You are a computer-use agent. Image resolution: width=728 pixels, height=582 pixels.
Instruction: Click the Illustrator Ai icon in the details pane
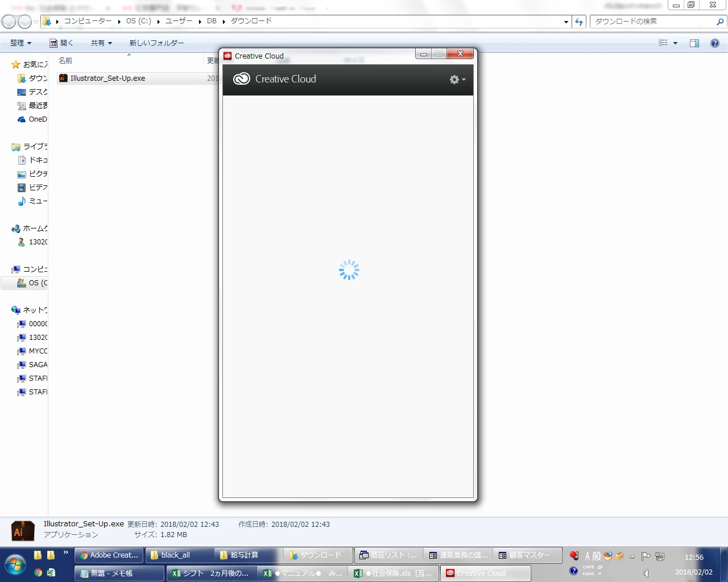click(23, 531)
